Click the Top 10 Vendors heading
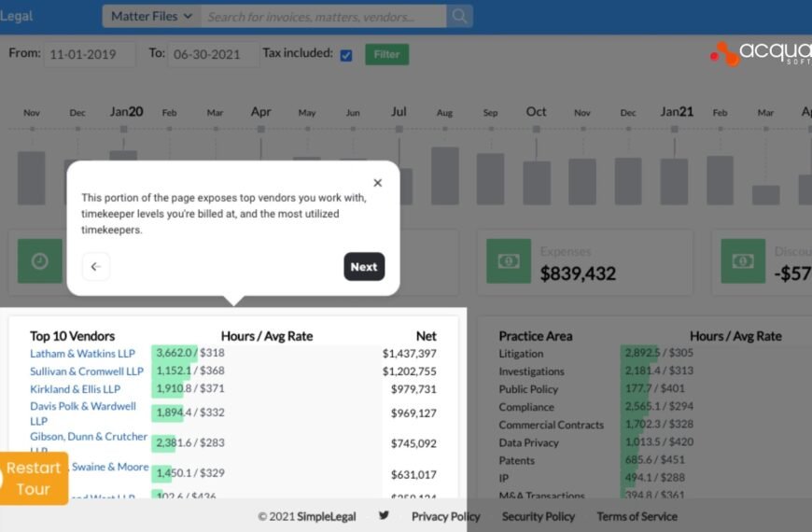Image resolution: width=812 pixels, height=532 pixels. tap(73, 336)
